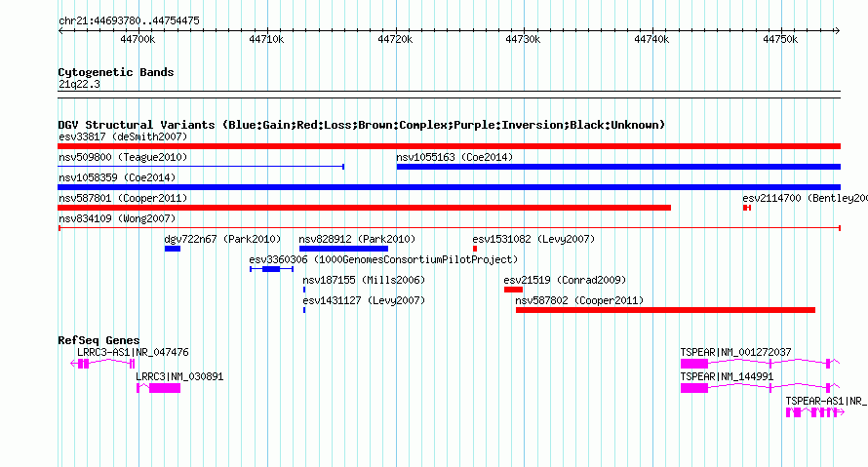Click the esv3360306 blue glyph with whiskers
The image size is (868, 467).
click(x=271, y=269)
